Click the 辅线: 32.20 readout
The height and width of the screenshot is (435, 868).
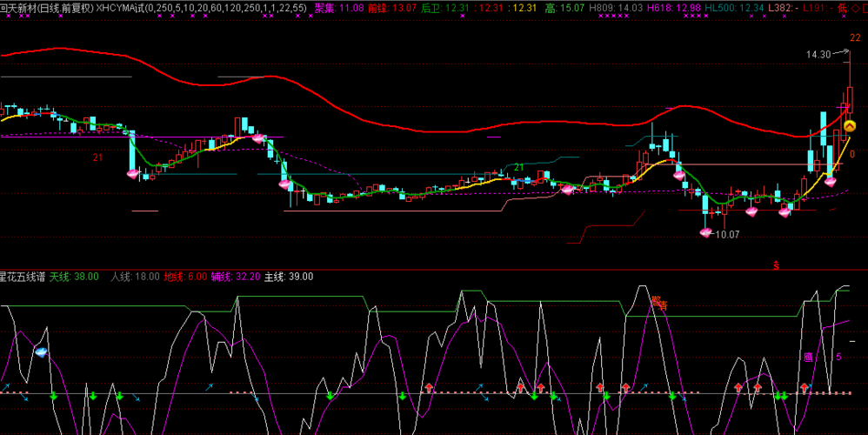pyautogui.click(x=236, y=277)
